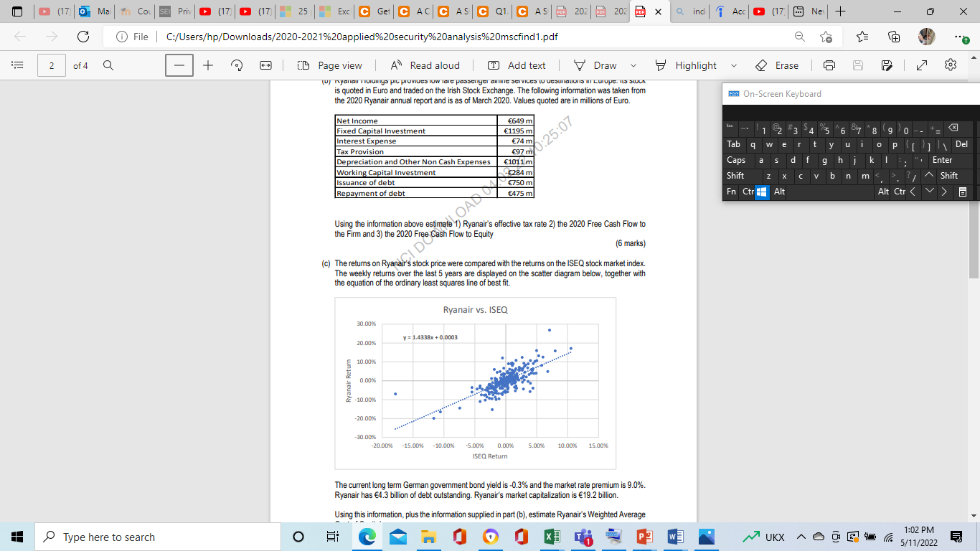
Task: Search within the PDF document
Action: point(107,65)
